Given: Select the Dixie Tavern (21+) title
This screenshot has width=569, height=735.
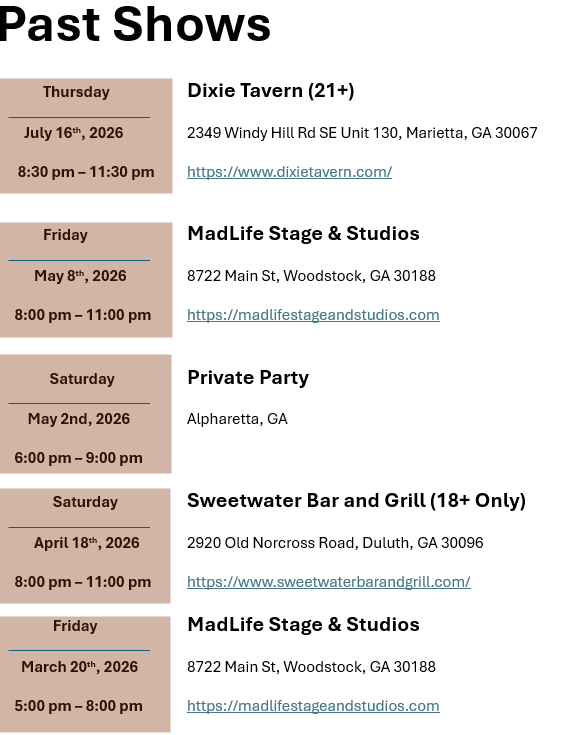Looking at the screenshot, I should coord(271,90).
